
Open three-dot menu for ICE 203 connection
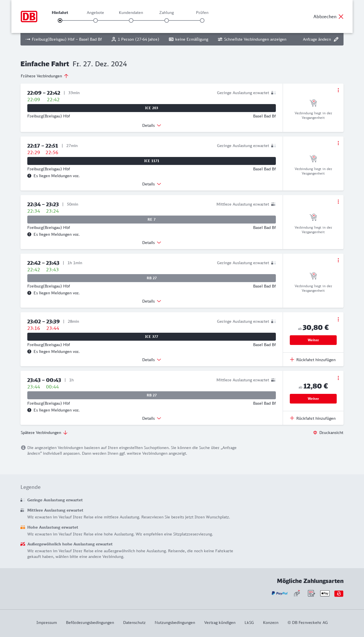click(338, 90)
